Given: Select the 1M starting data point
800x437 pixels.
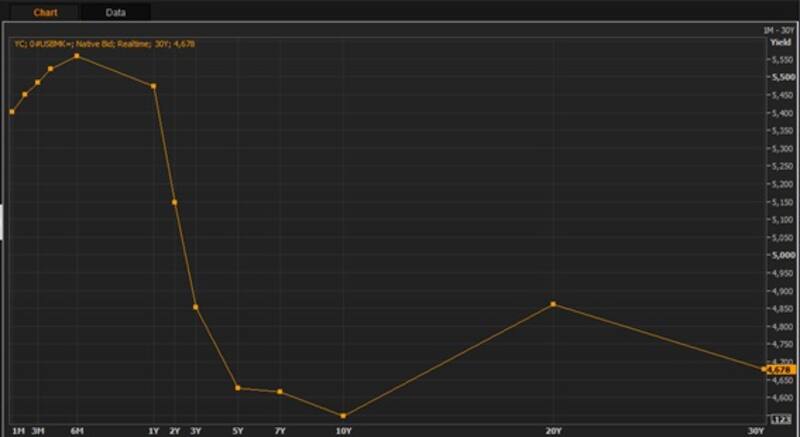Looking at the screenshot, I should pyautogui.click(x=12, y=111).
